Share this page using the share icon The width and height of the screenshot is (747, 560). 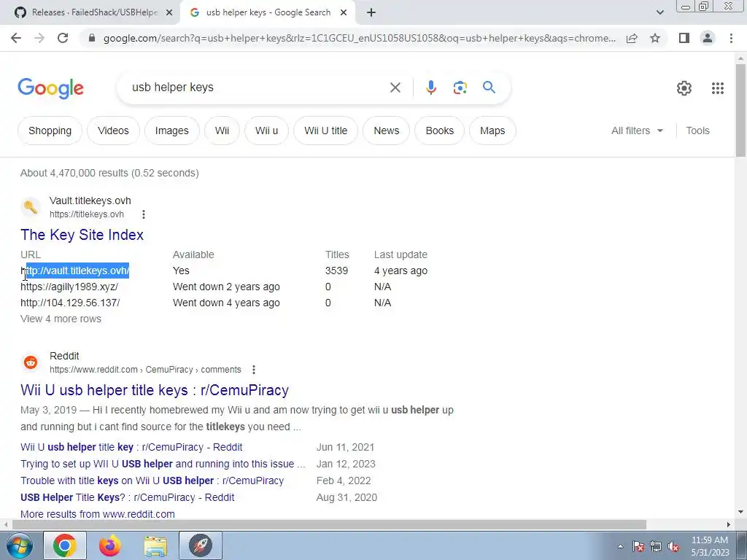632,38
